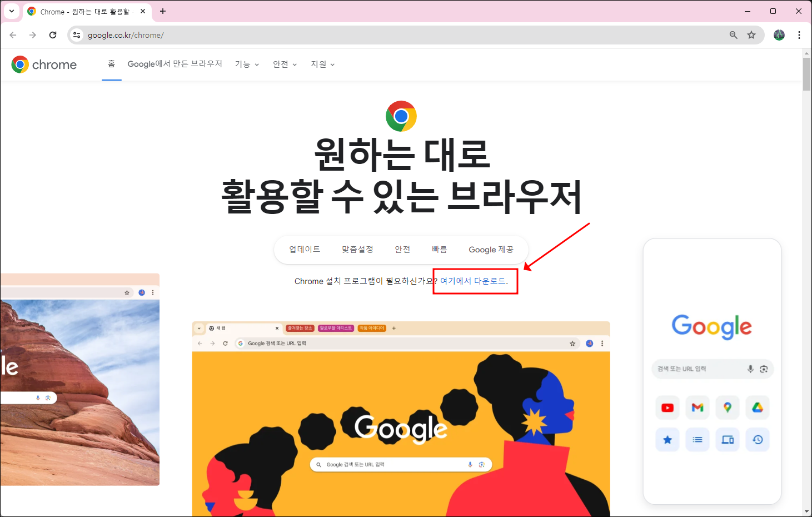The width and height of the screenshot is (812, 517).
Task: Expand the 안전 dropdown in header
Action: click(285, 64)
